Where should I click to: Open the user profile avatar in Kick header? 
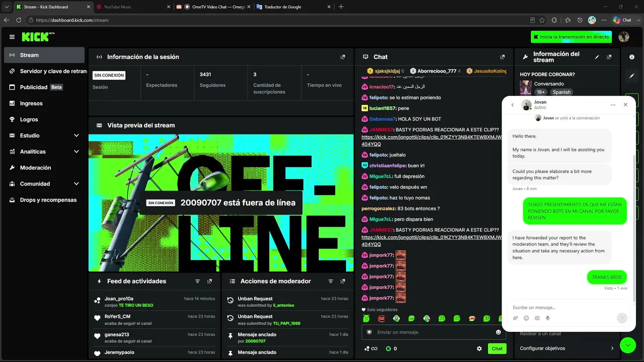click(624, 37)
